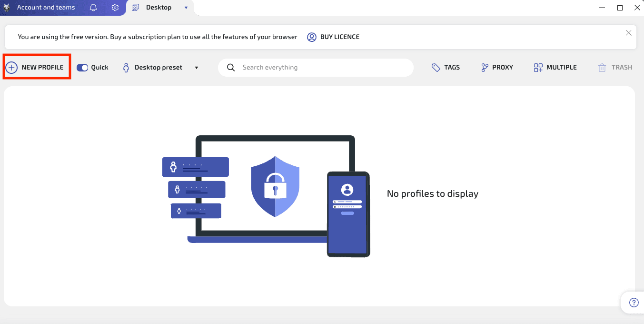Open the settings gear icon

tap(115, 7)
